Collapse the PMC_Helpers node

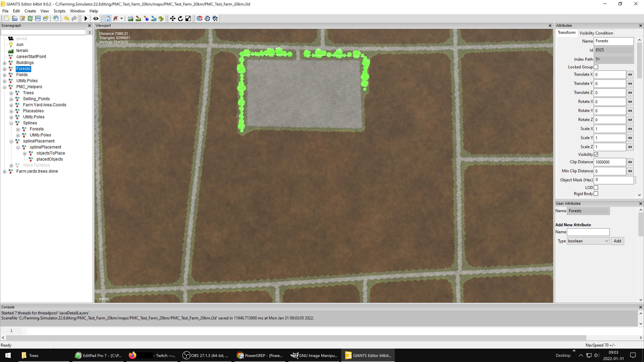(x=5, y=87)
